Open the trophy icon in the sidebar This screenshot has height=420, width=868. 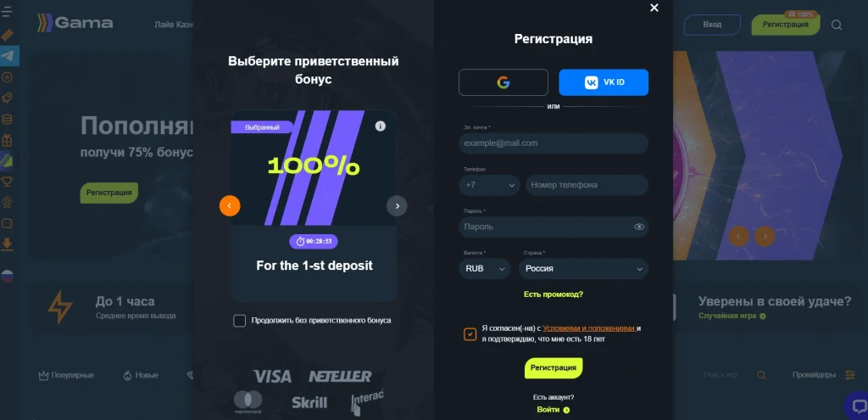pyautogui.click(x=7, y=182)
